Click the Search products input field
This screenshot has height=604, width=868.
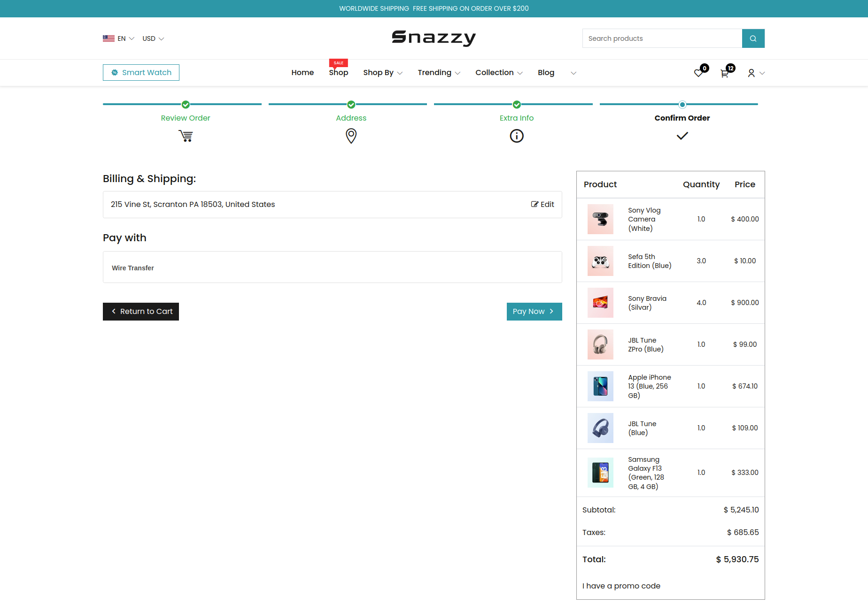662,38
